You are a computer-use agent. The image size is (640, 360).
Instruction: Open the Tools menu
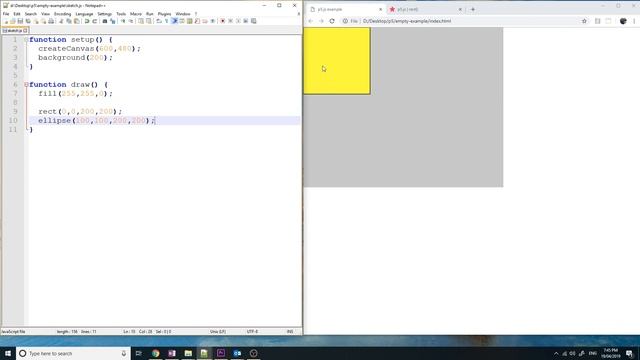[x=121, y=14]
